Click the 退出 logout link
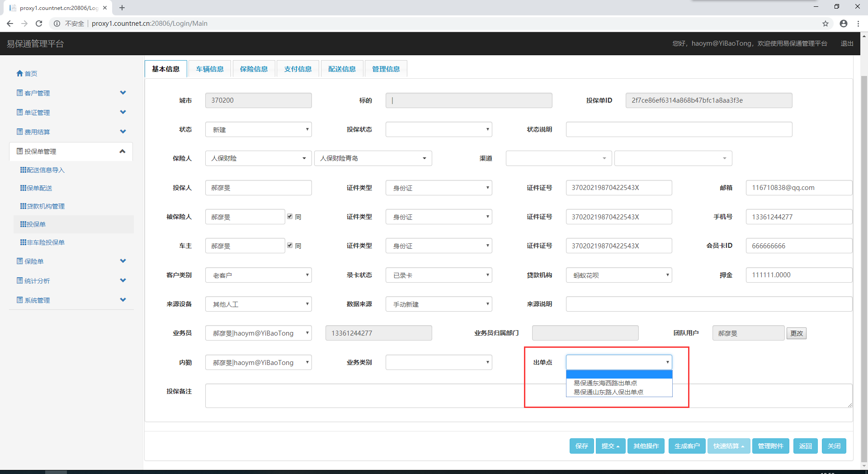This screenshot has width=868, height=474. 847,43
